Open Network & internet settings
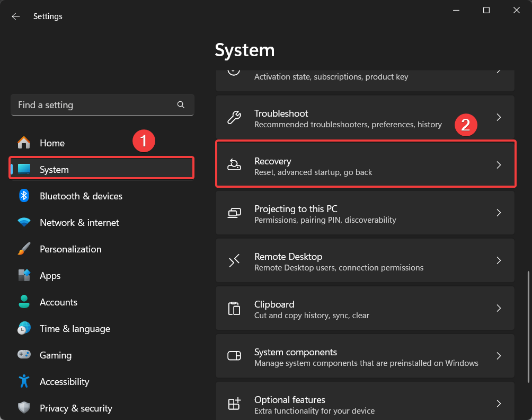 tap(79, 223)
